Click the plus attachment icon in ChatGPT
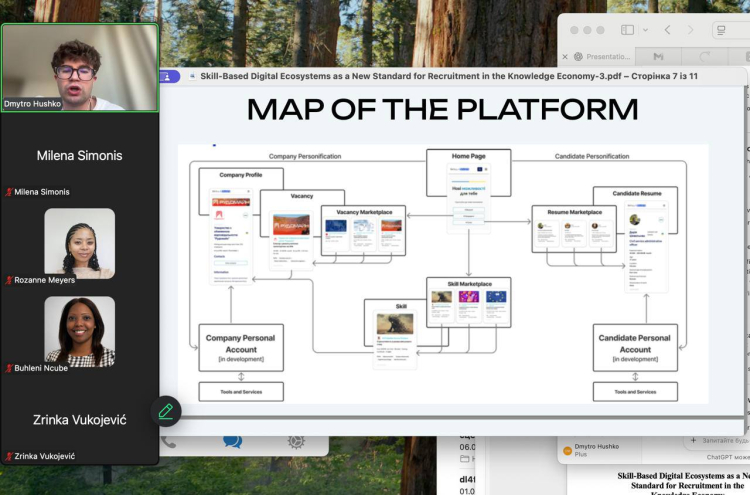 coord(693,440)
